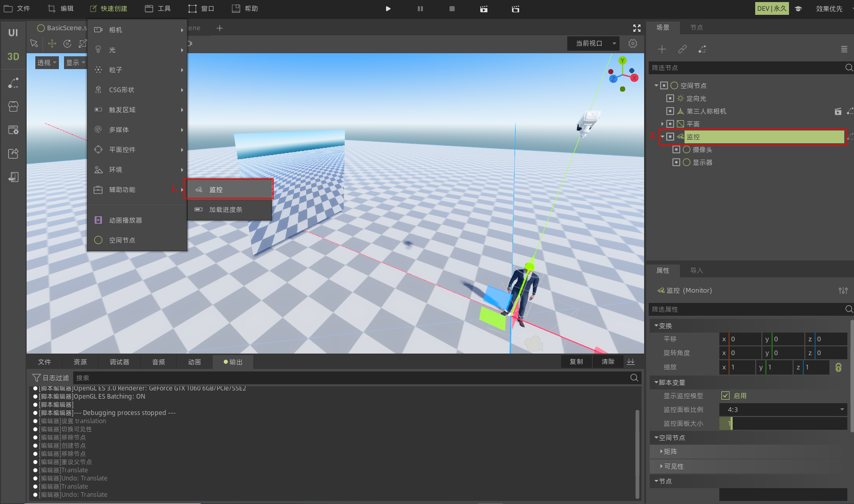
Task: Enable the 显示监控模型 checkbox
Action: pos(725,396)
